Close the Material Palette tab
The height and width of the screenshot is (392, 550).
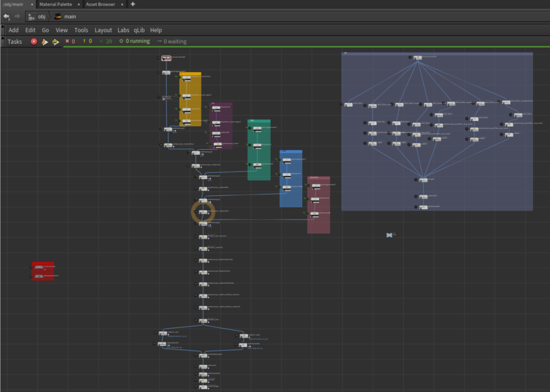78,4
